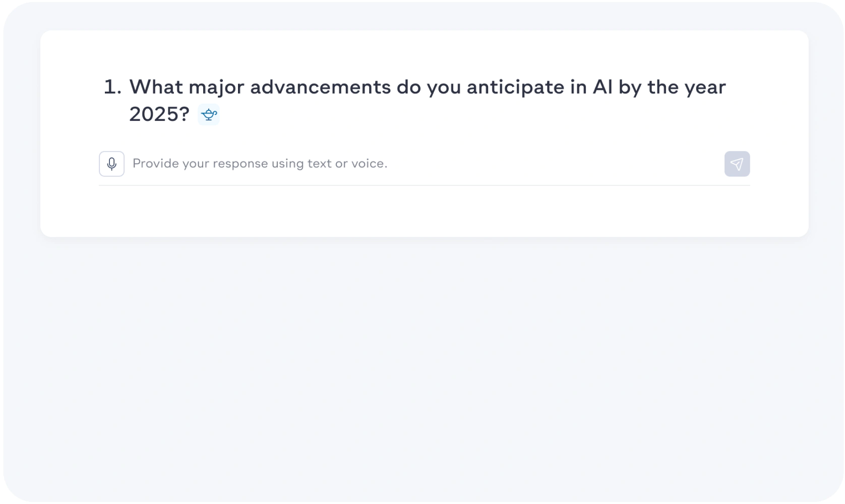Click the microphone icon to record voice
845x504 pixels.
[111, 164]
